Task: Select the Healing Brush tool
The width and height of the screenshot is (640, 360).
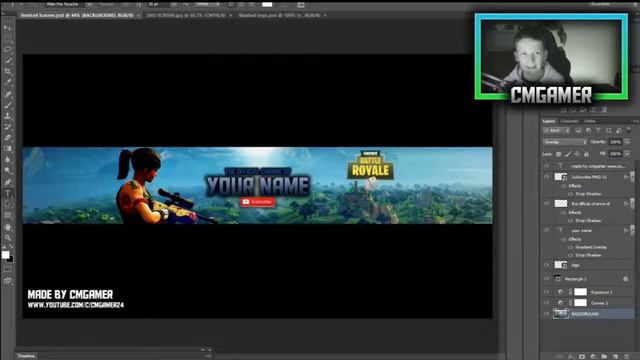Action: pyautogui.click(x=7, y=94)
